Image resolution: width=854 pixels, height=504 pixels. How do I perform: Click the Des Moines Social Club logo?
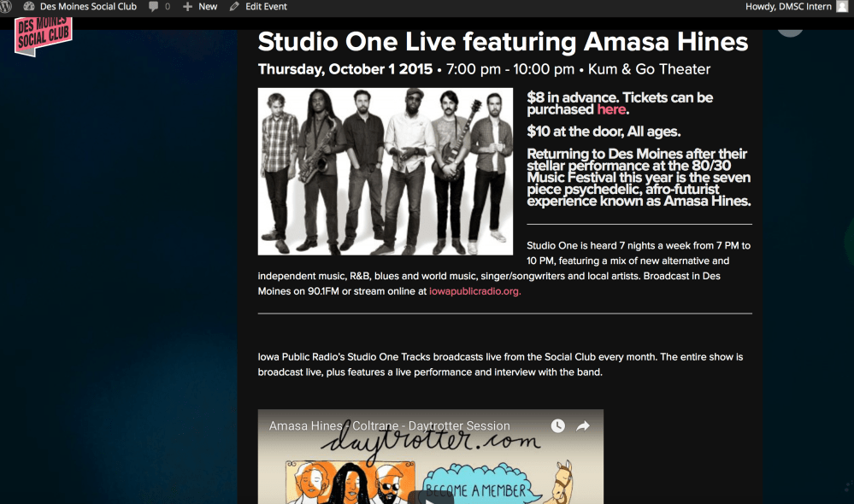tap(43, 36)
